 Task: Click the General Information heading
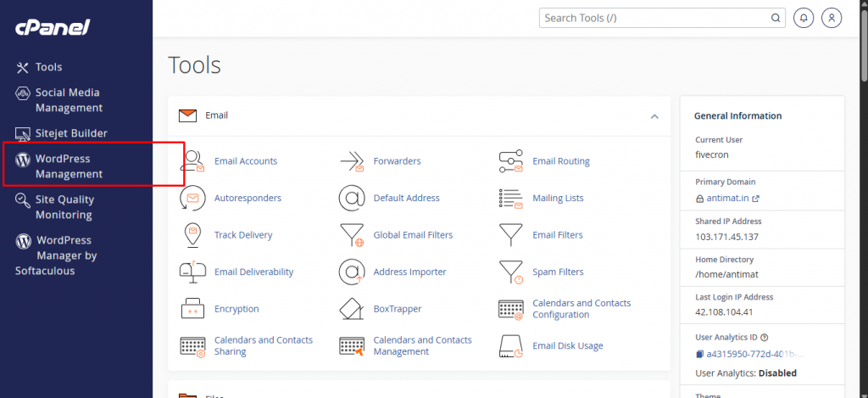[x=738, y=116]
